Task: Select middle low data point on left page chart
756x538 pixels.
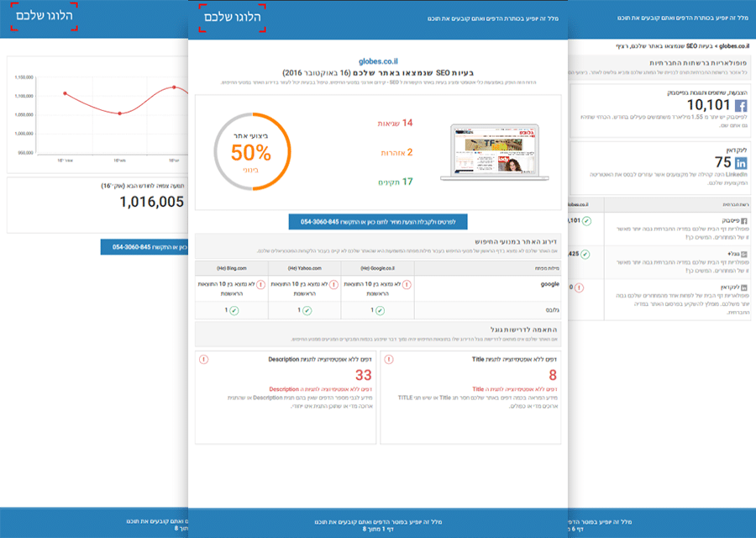Action: pyautogui.click(x=120, y=113)
